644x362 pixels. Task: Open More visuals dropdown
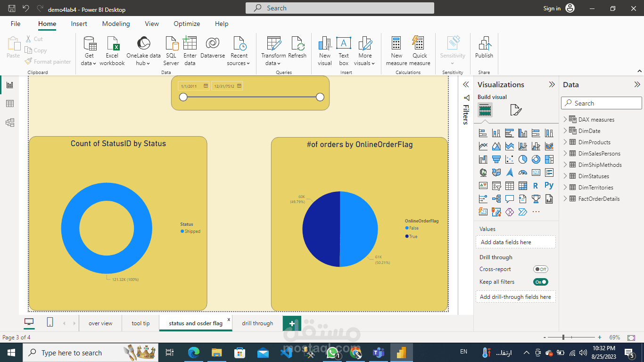(x=365, y=51)
